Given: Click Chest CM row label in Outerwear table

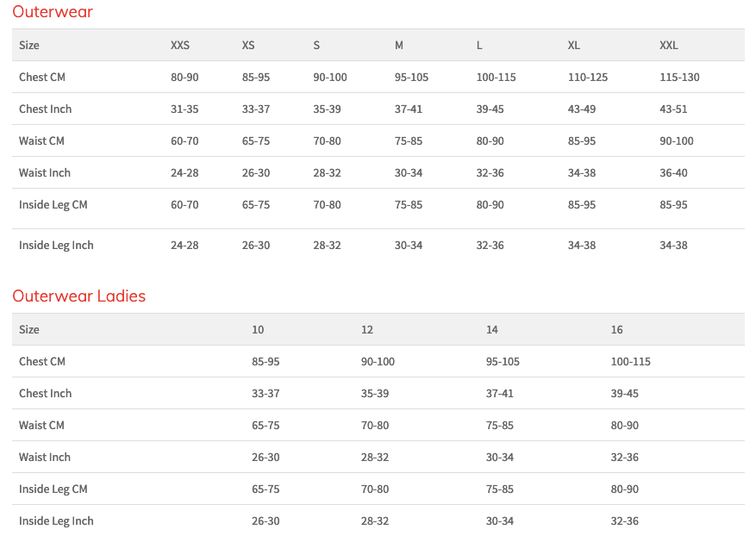Looking at the screenshot, I should 42,77.
